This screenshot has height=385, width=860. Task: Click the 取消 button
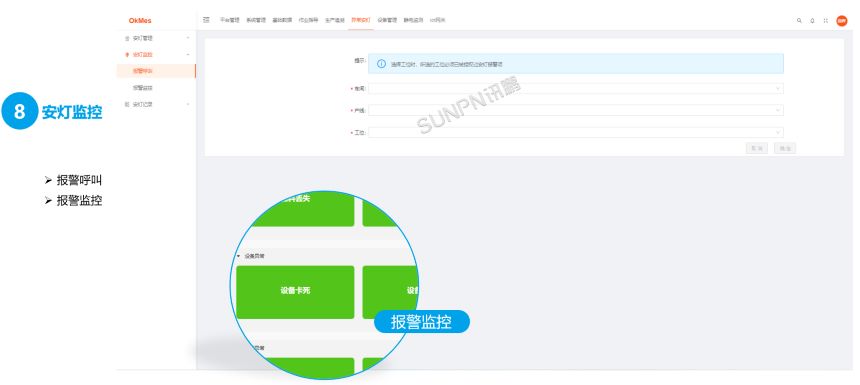pos(757,148)
